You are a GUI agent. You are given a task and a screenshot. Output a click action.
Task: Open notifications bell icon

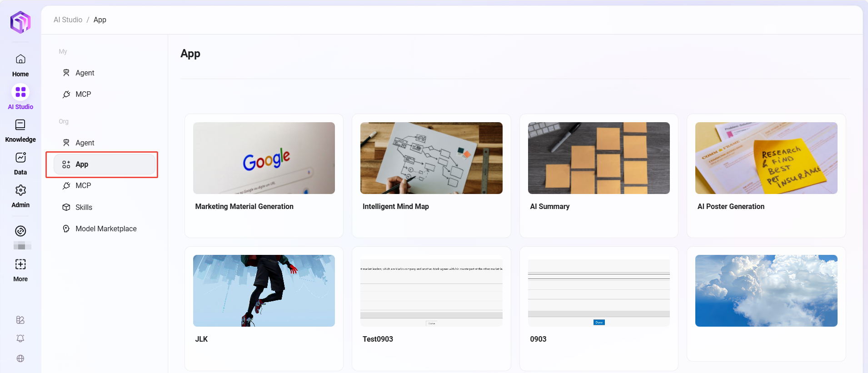[x=20, y=338]
